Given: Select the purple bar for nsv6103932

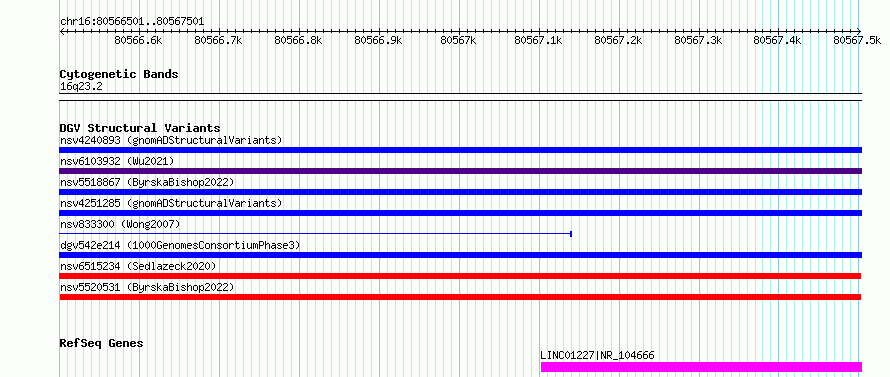Looking at the screenshot, I should pyautogui.click(x=461, y=171).
